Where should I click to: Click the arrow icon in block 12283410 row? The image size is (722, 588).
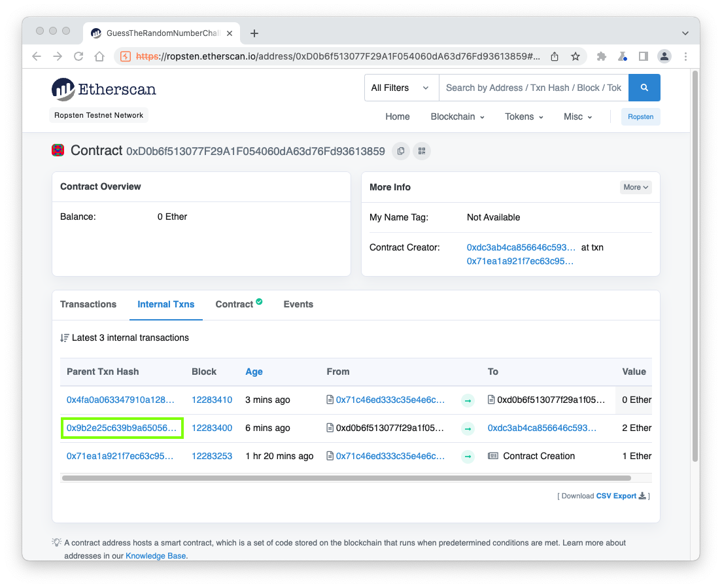tap(468, 400)
